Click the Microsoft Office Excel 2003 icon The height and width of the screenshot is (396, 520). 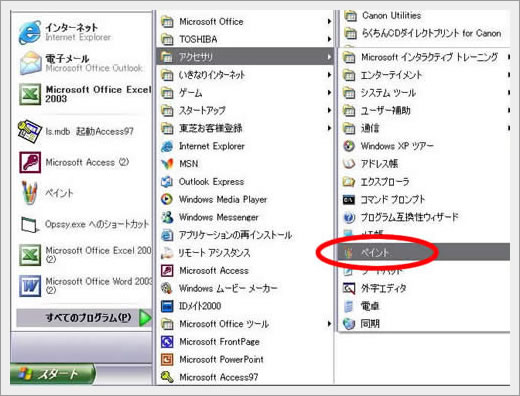click(x=30, y=94)
